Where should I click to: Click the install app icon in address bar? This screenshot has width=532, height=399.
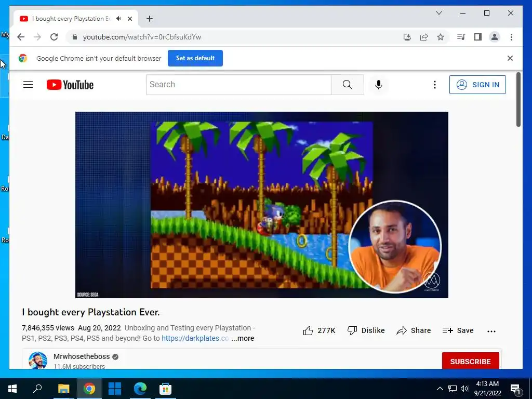pos(407,37)
